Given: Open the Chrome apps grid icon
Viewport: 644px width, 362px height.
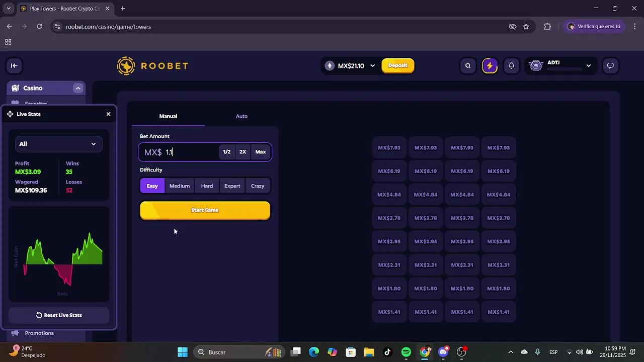Looking at the screenshot, I should click(x=8, y=42).
